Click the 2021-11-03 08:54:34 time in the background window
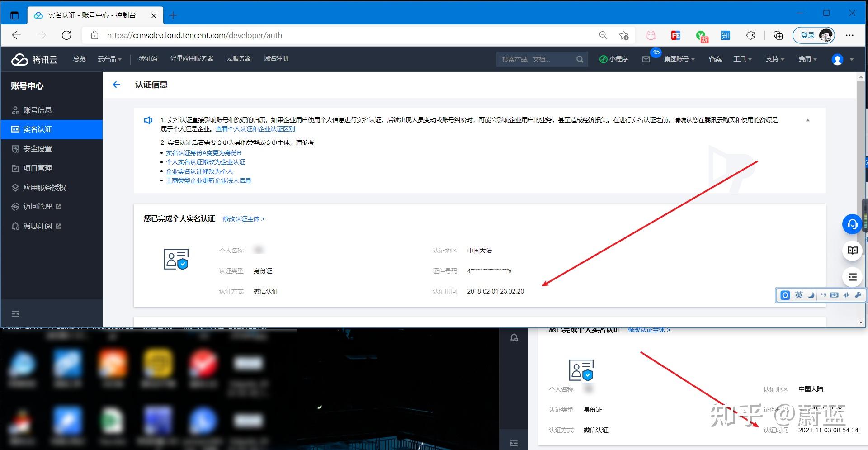 click(x=828, y=430)
